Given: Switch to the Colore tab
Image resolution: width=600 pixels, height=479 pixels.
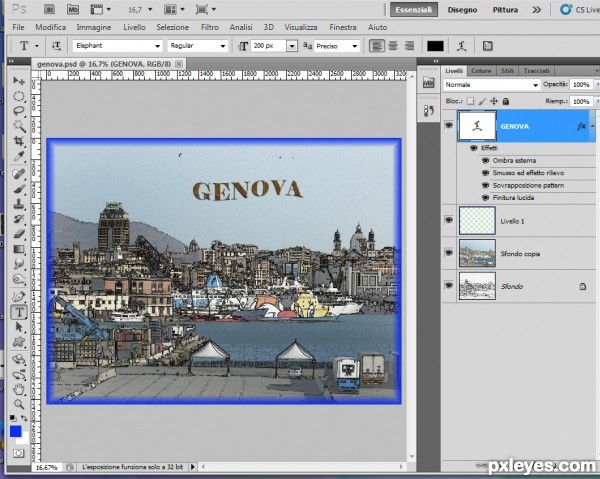Looking at the screenshot, I should [481, 71].
